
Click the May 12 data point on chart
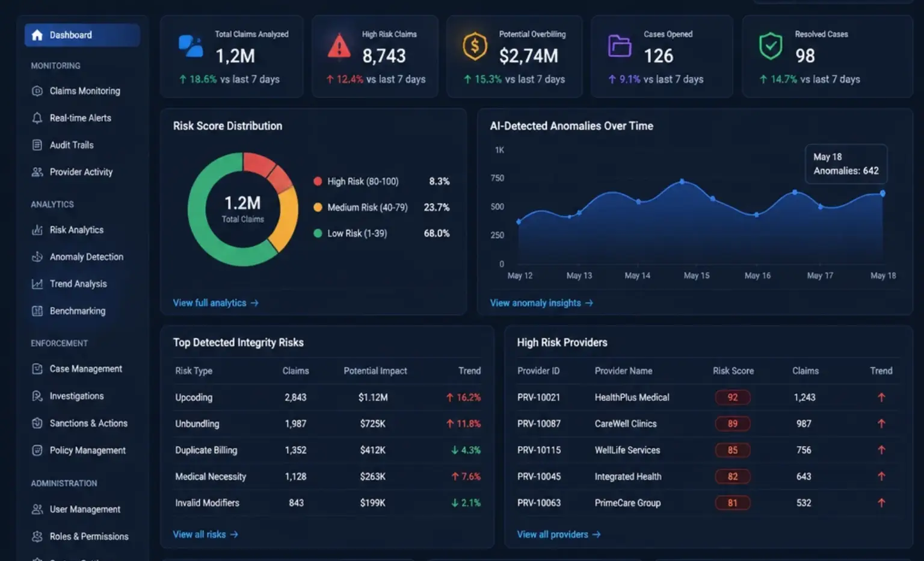click(519, 222)
